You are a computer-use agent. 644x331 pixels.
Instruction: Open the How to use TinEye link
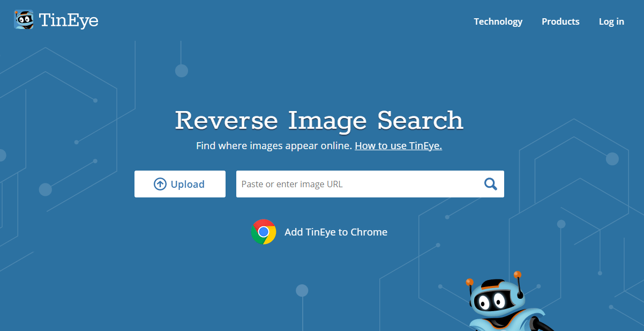click(x=398, y=145)
